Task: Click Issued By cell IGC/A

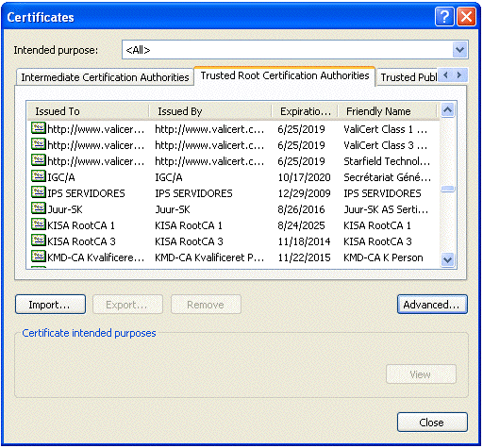Action: coord(169,177)
